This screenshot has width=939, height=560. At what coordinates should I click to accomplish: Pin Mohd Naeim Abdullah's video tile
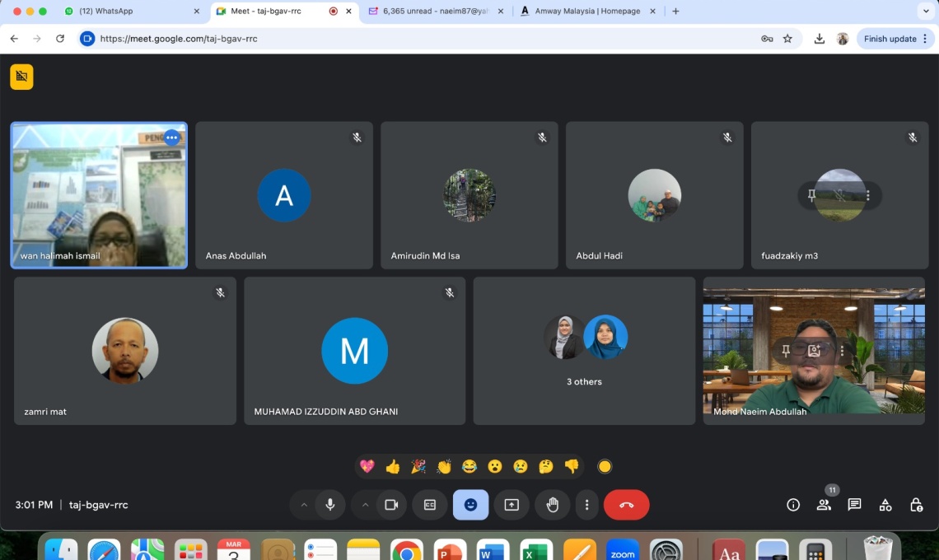(x=786, y=350)
